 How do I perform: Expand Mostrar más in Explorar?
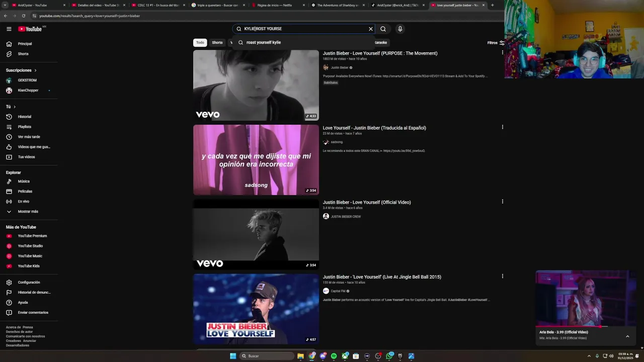[x=29, y=212]
